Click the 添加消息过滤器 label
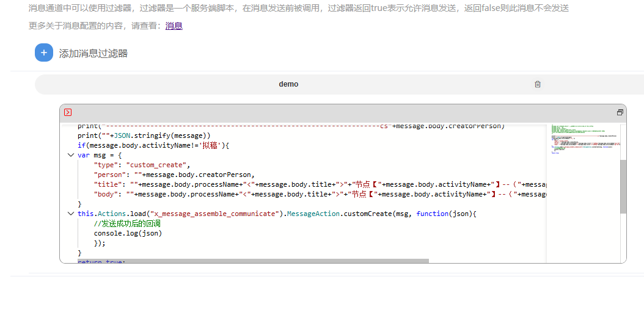This screenshot has width=644, height=321. coord(93,53)
